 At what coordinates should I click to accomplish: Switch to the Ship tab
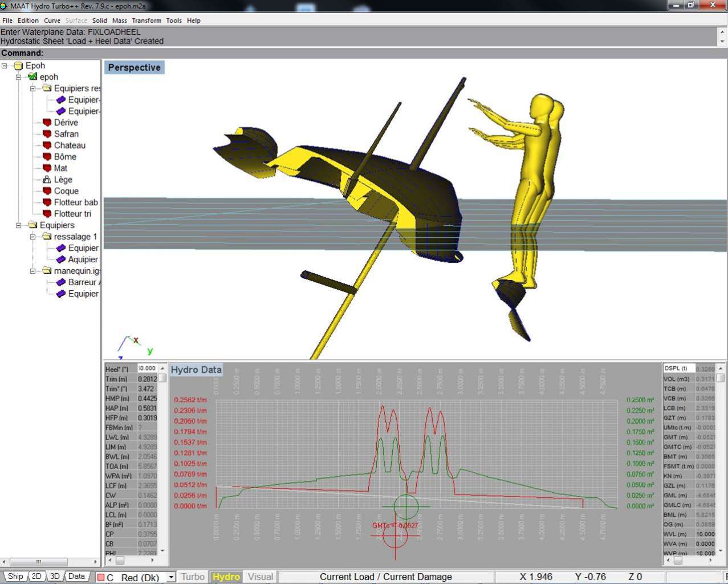15,576
